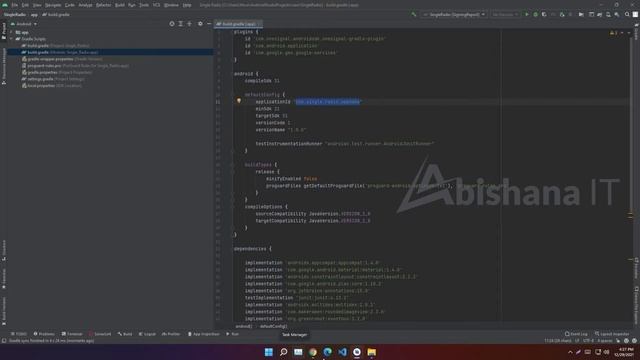Open the Project tool window side tab

tap(4, 31)
